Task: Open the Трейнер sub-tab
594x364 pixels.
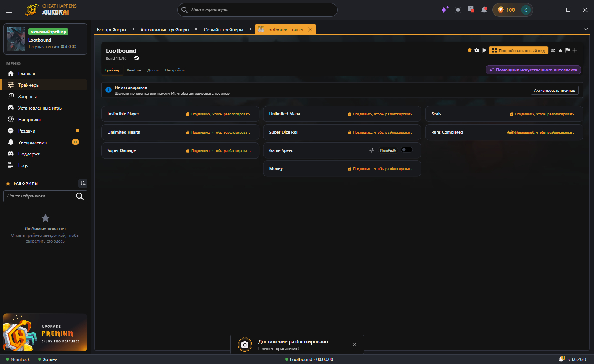Action: pyautogui.click(x=113, y=70)
